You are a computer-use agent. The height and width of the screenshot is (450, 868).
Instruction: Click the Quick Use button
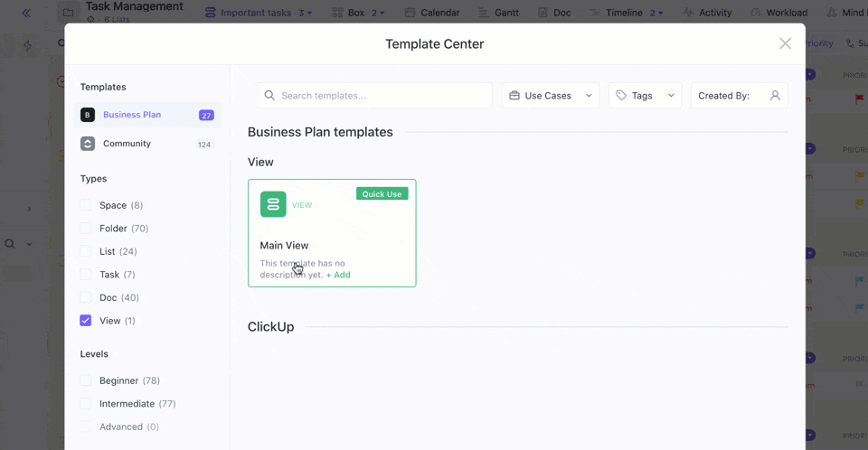[382, 194]
